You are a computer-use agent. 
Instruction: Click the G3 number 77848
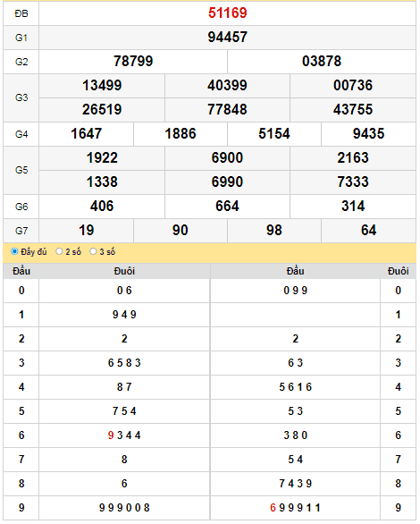coord(227,109)
